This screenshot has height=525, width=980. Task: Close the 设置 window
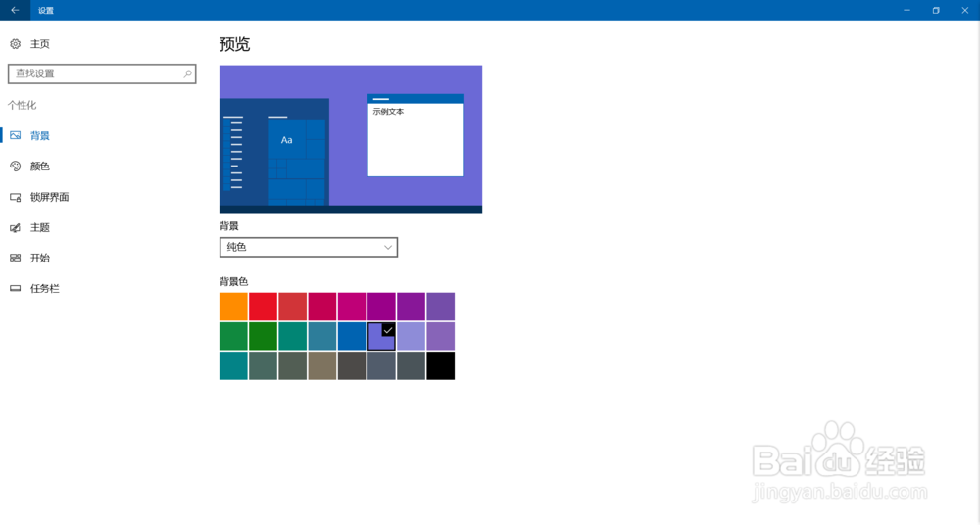click(x=965, y=10)
